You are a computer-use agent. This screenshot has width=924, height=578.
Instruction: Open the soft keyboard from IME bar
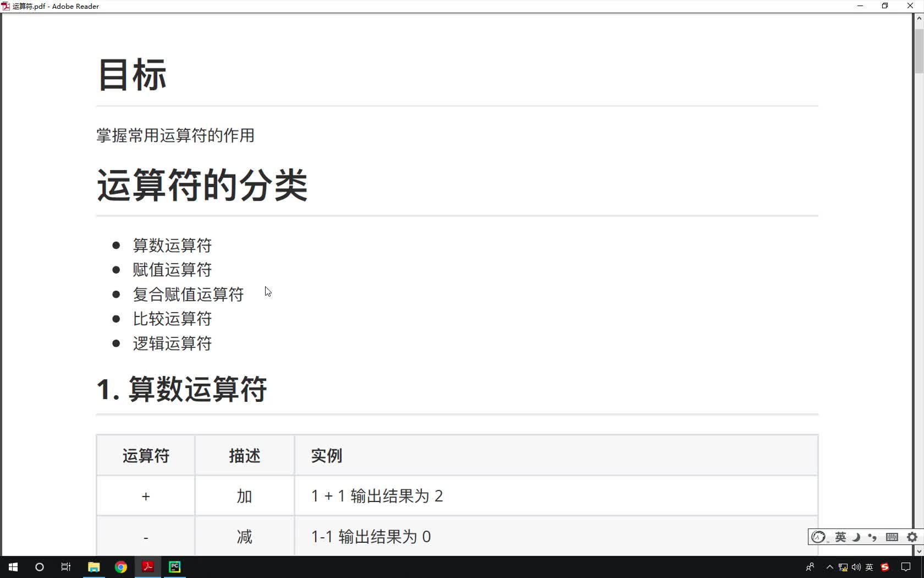pyautogui.click(x=892, y=537)
